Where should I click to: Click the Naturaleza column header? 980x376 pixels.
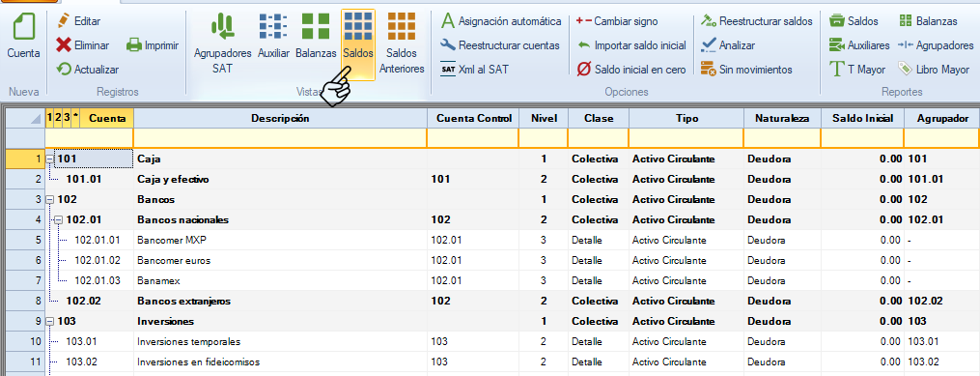pos(782,118)
